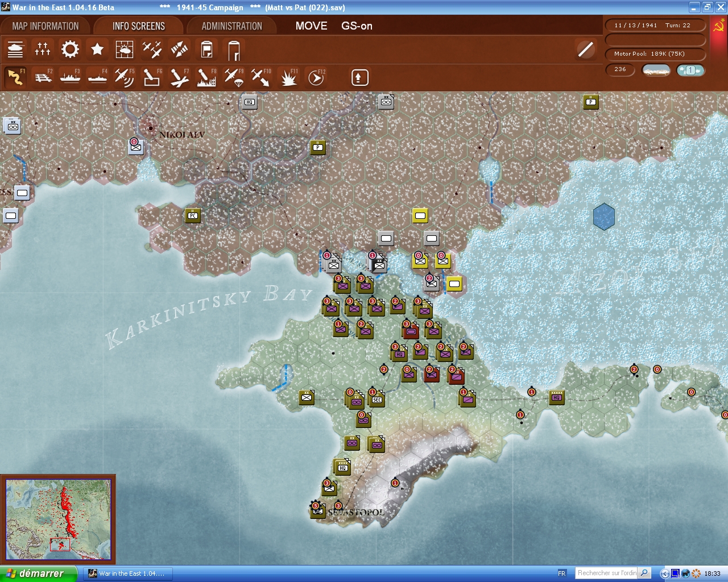The image size is (728, 582).
Task: Click the star victory screen icon
Action: [x=97, y=49]
